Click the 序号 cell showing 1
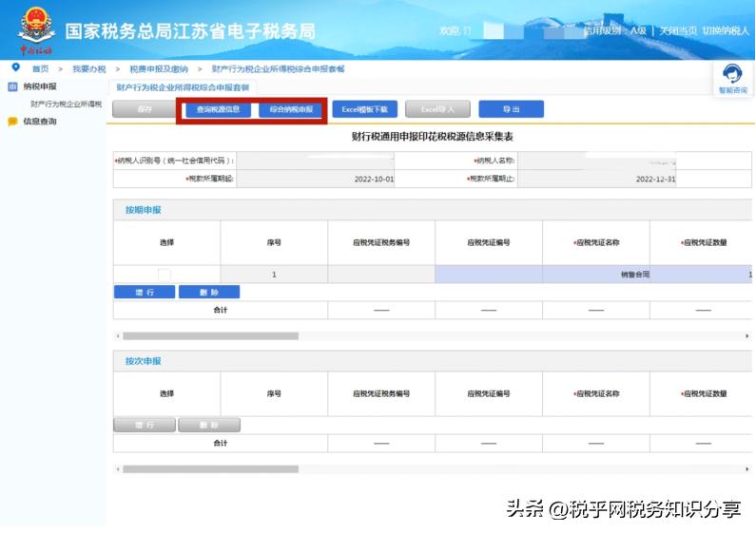Screen dimensions: 756x533 coord(274,275)
